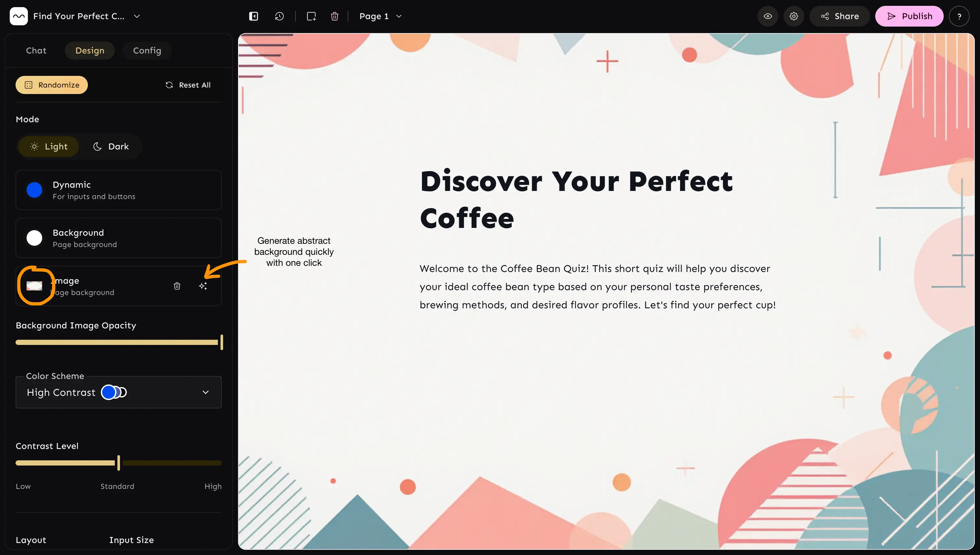980x555 pixels.
Task: Click the 'Low' contrast label
Action: point(23,486)
